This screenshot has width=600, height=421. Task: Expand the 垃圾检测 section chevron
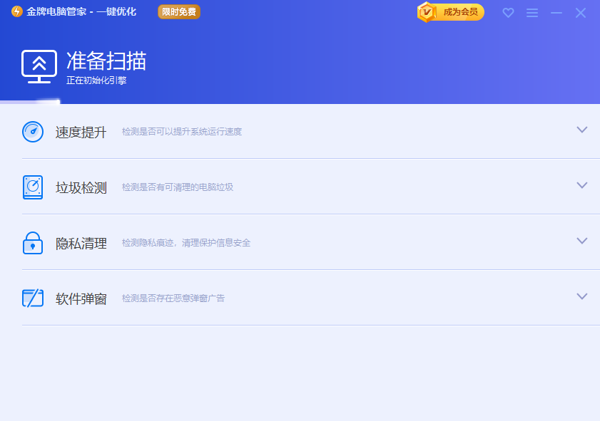point(582,186)
